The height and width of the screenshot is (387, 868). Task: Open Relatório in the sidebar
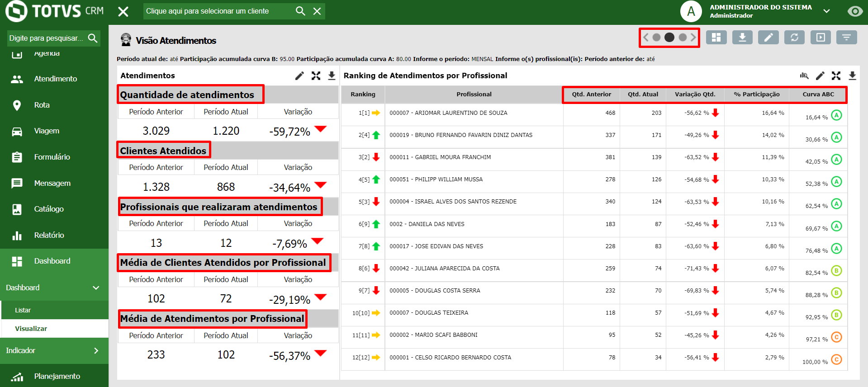point(54,235)
